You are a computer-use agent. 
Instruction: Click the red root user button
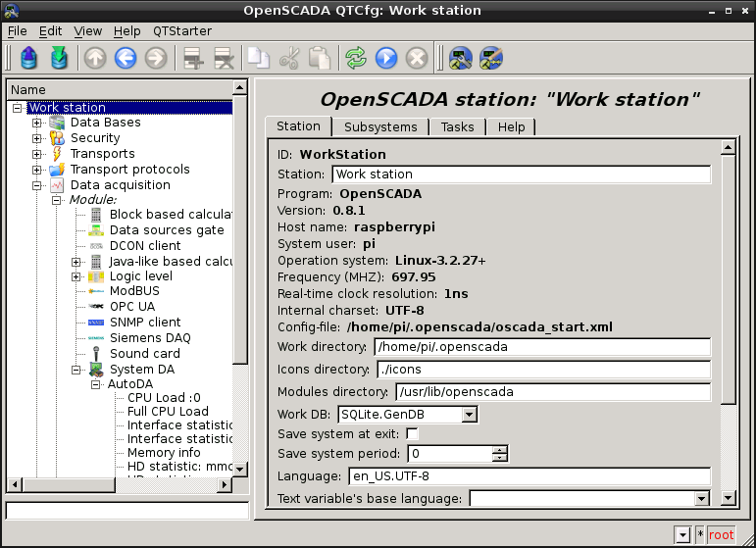coord(721,535)
